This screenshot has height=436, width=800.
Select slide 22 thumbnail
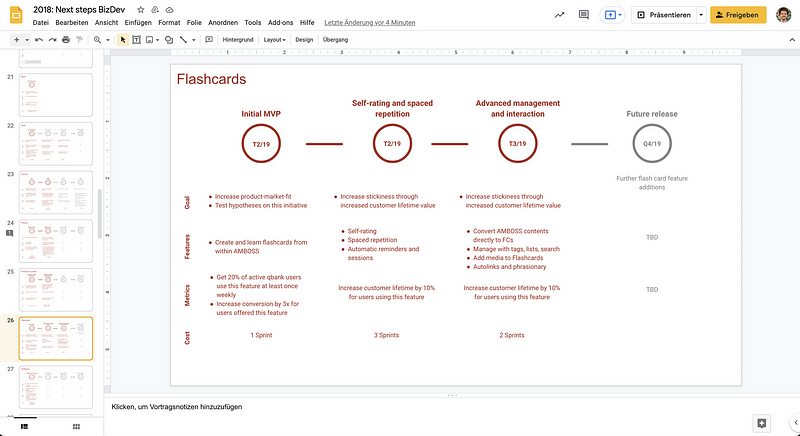click(56, 144)
